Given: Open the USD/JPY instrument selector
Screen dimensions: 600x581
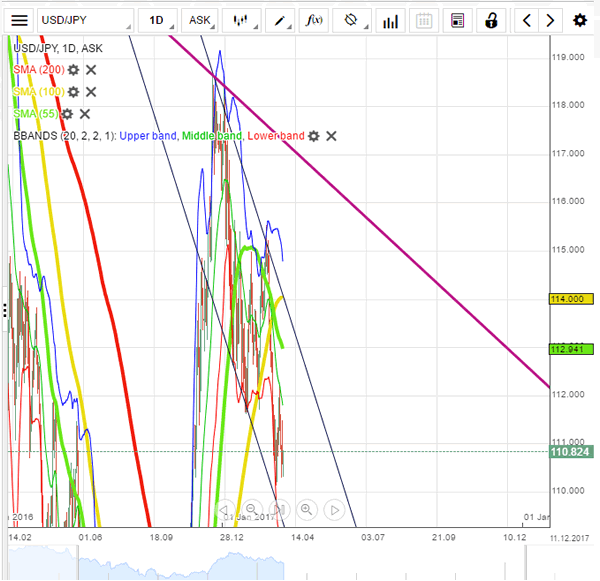Looking at the screenshot, I should pos(84,20).
